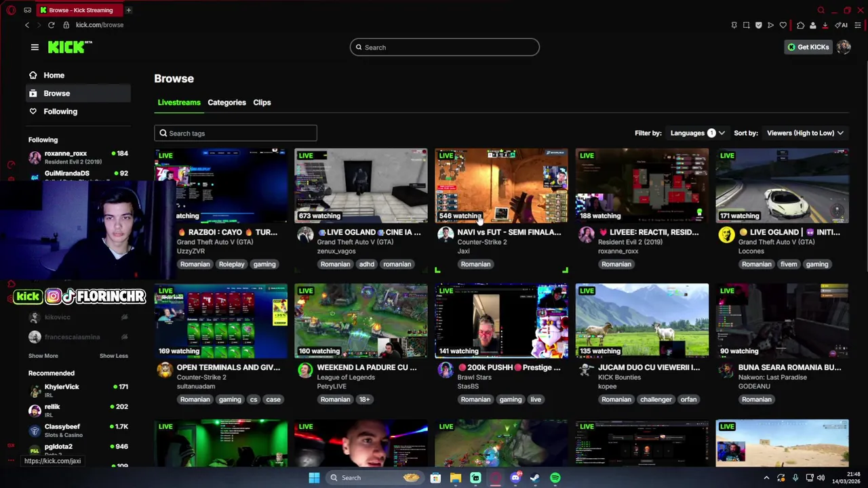Open the white sports car stream thumbnail
Image resolution: width=868 pixels, height=488 pixels.
(782, 186)
